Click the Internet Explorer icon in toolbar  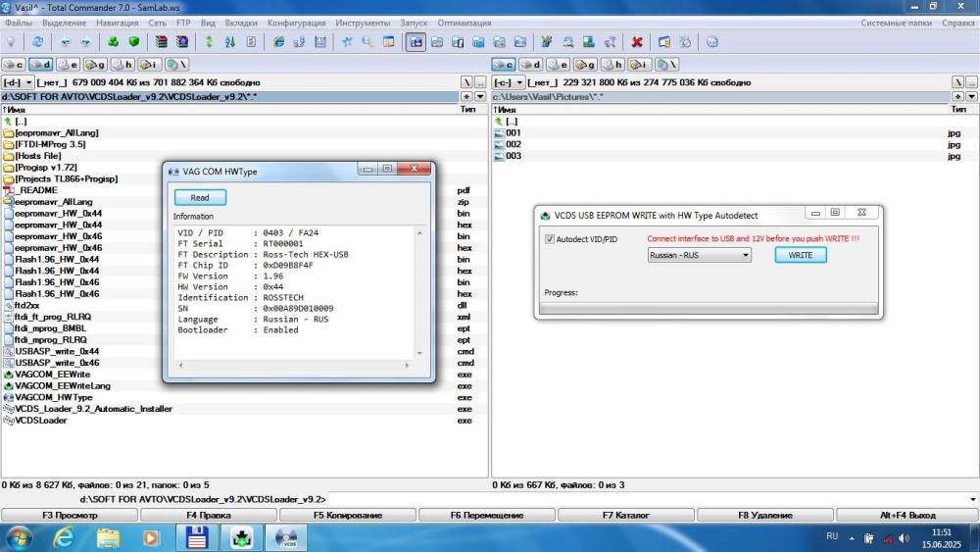pyautogui.click(x=278, y=42)
